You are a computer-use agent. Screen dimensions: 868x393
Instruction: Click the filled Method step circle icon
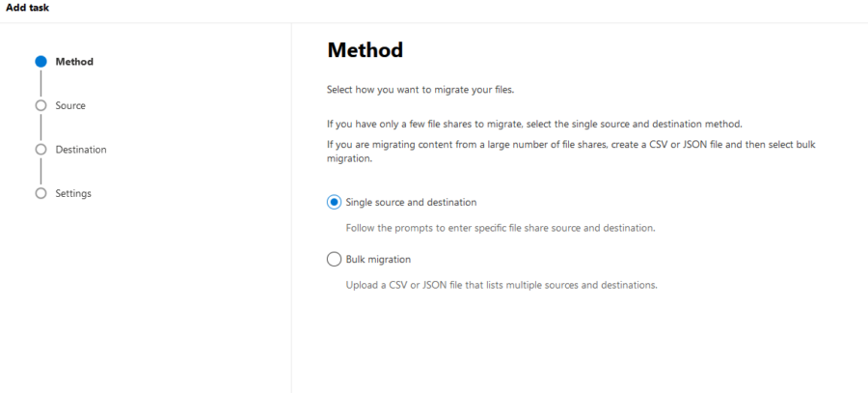(x=41, y=61)
